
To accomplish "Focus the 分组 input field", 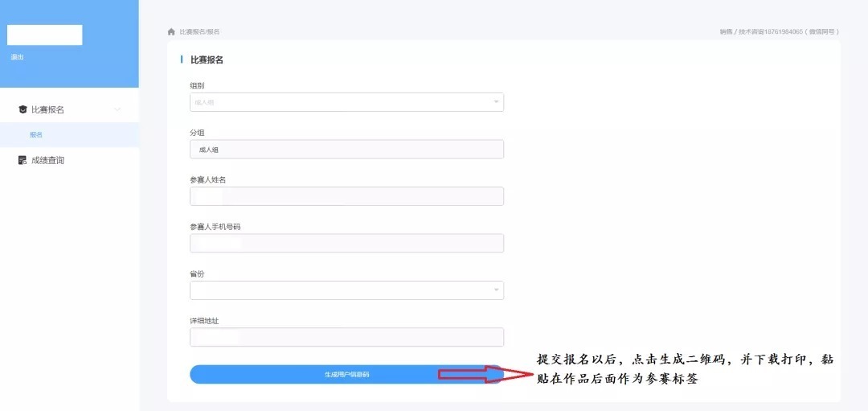I will coord(346,149).
